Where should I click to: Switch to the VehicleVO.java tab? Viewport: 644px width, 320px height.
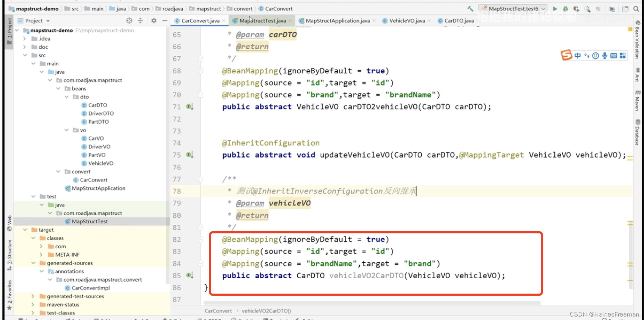coord(407,21)
